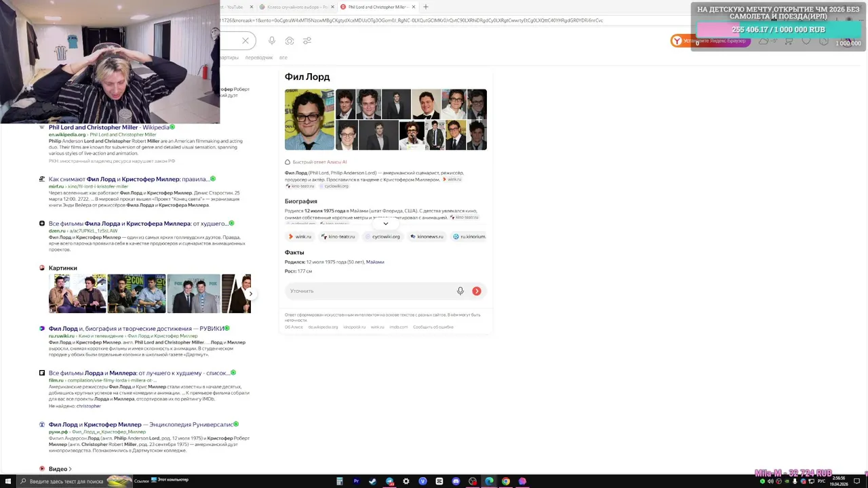Open third thumbnail in Картинки row
This screenshot has width=868, height=488.
tap(193, 293)
